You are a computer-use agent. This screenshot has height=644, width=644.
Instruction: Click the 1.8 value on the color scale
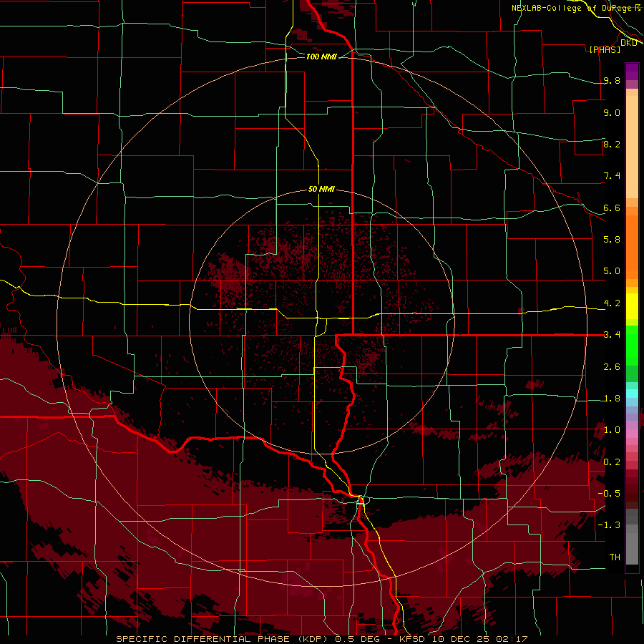(x=612, y=399)
